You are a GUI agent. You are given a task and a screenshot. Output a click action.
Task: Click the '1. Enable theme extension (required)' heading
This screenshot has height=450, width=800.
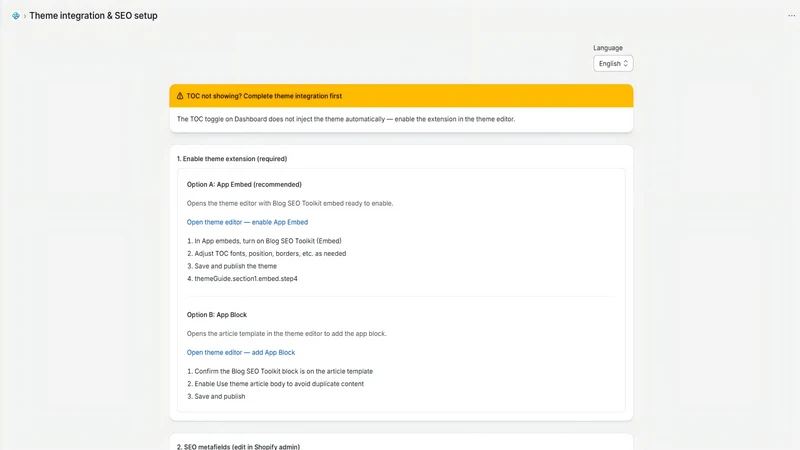coord(232,159)
